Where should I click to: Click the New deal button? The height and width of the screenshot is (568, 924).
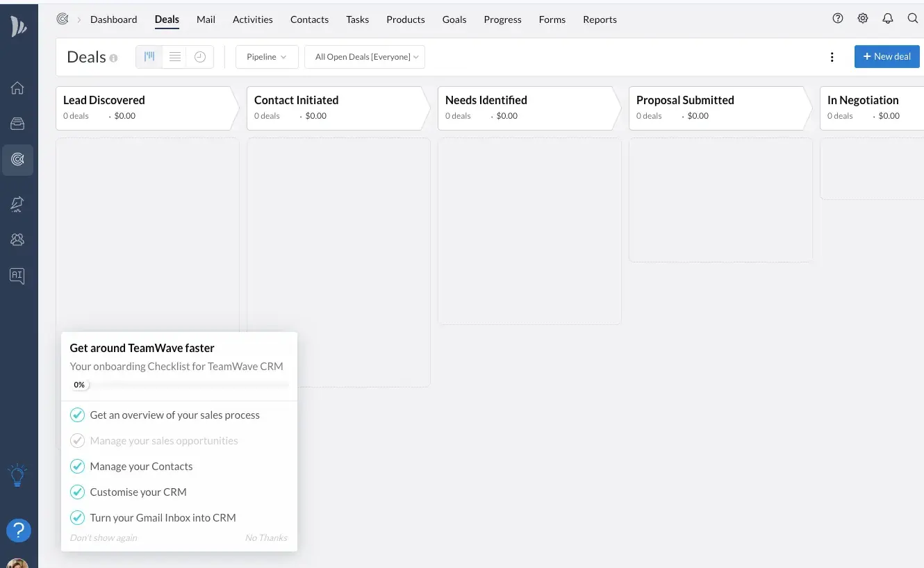click(886, 57)
